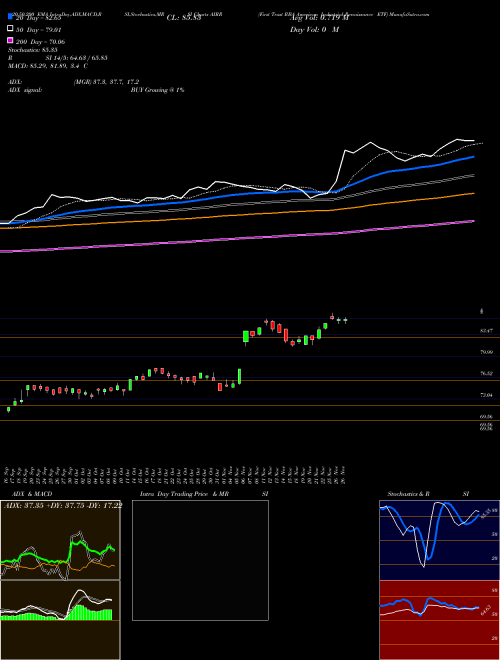
Task: Open the blue Stochastics chart panel
Action: (x=439, y=540)
